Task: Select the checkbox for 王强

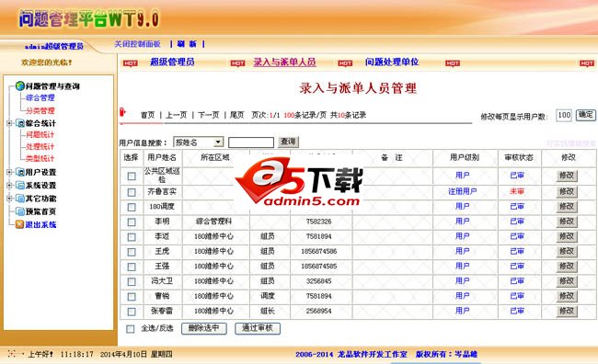Action: click(x=132, y=267)
